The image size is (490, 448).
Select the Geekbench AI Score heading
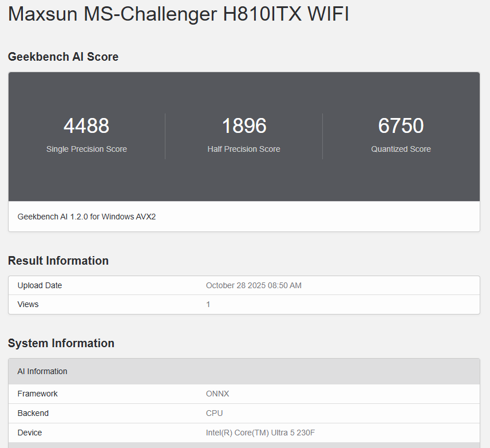[63, 57]
